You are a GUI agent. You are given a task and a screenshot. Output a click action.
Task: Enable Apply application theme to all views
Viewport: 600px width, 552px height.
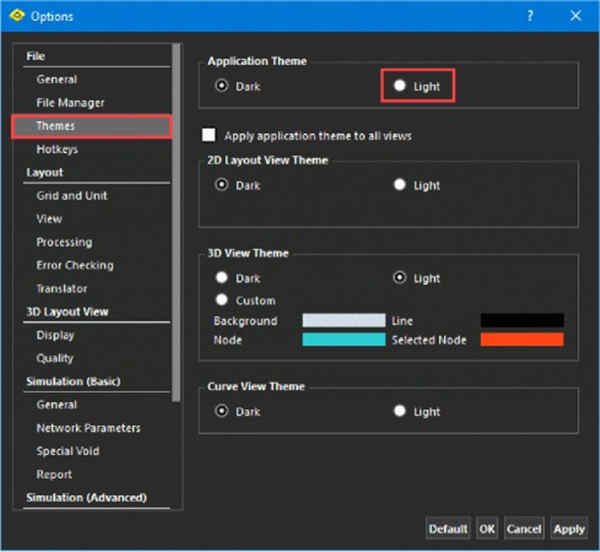209,135
